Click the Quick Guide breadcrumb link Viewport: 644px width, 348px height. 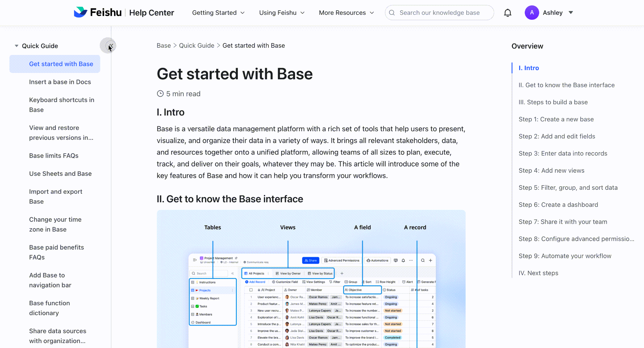[x=196, y=46]
